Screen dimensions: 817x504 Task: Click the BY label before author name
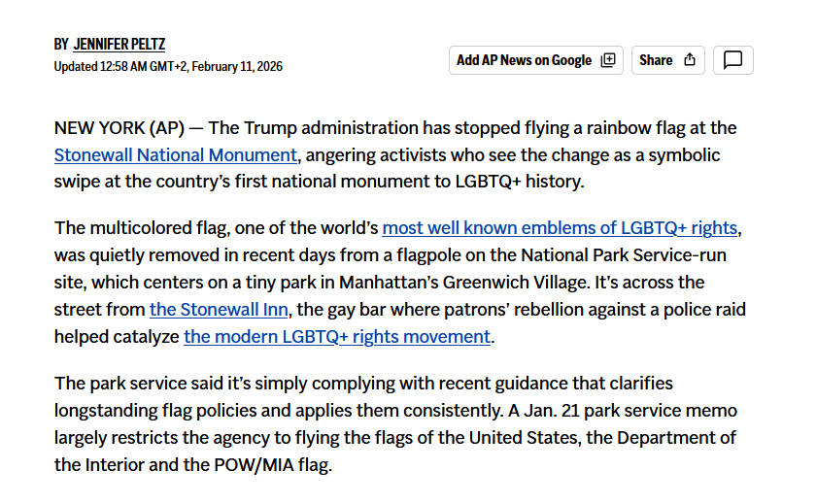61,45
